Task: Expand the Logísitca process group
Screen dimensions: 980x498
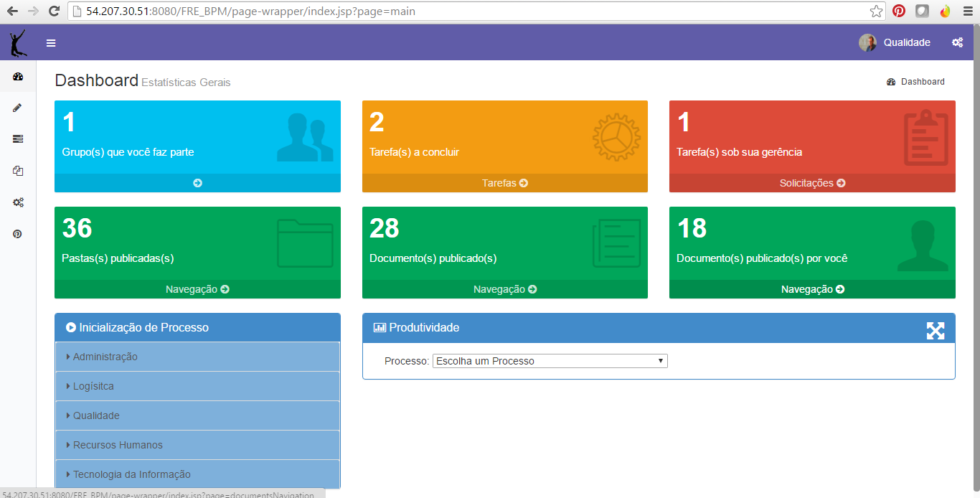Action: coord(197,386)
